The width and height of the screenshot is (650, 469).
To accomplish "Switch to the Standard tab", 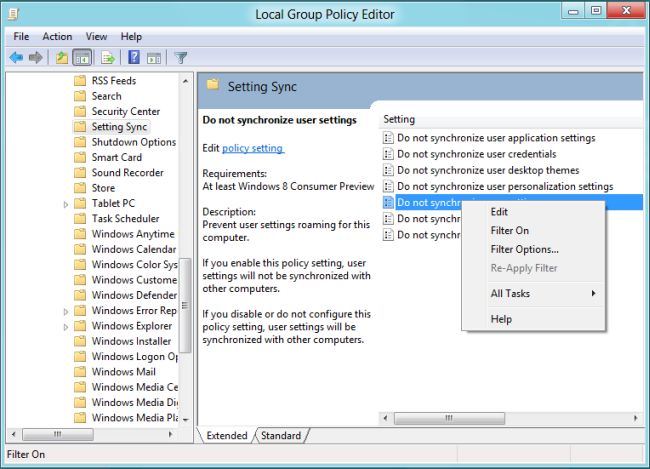I will pyautogui.click(x=281, y=435).
